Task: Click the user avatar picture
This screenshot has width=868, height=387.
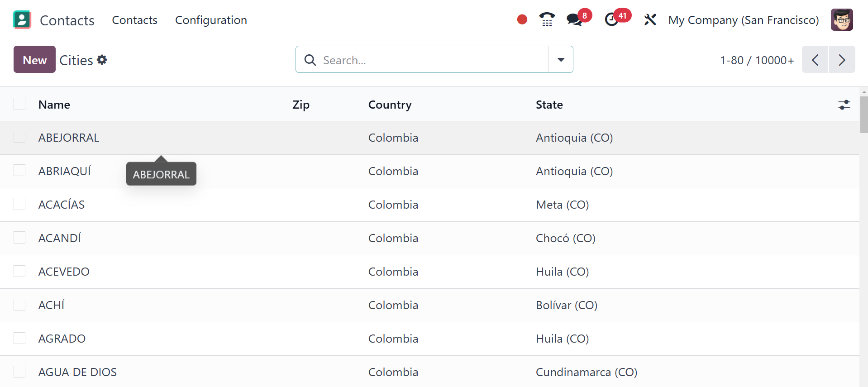Action: [841, 20]
